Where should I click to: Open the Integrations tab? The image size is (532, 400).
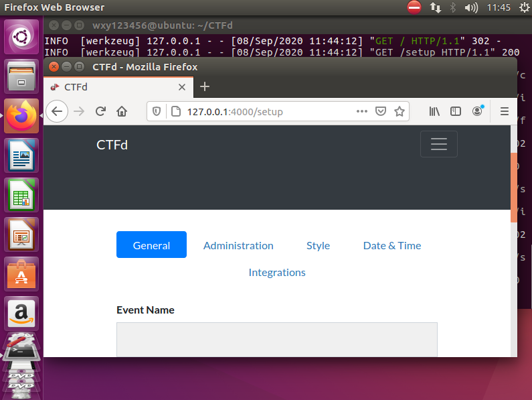[277, 272]
